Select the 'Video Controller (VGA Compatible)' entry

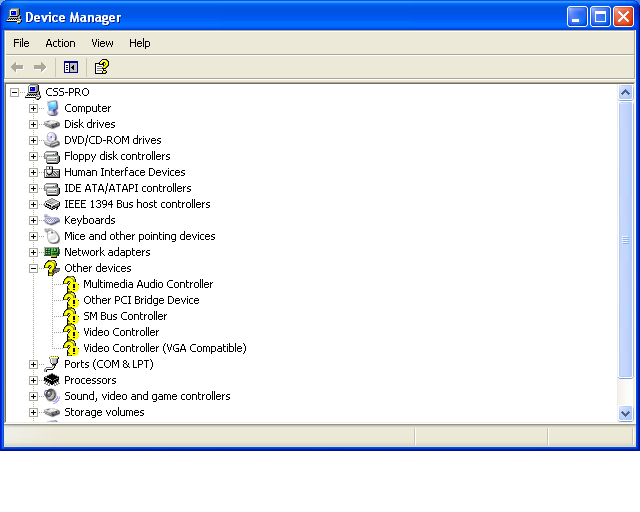click(165, 348)
